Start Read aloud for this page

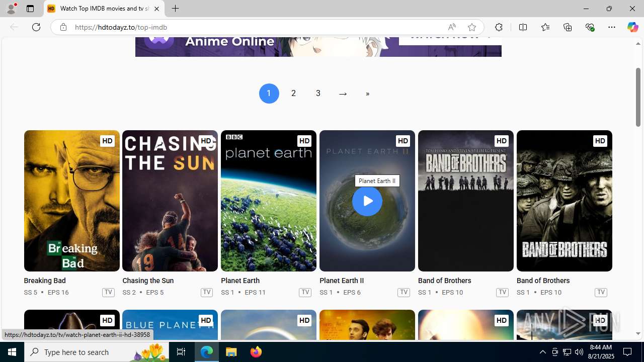pos(452,27)
